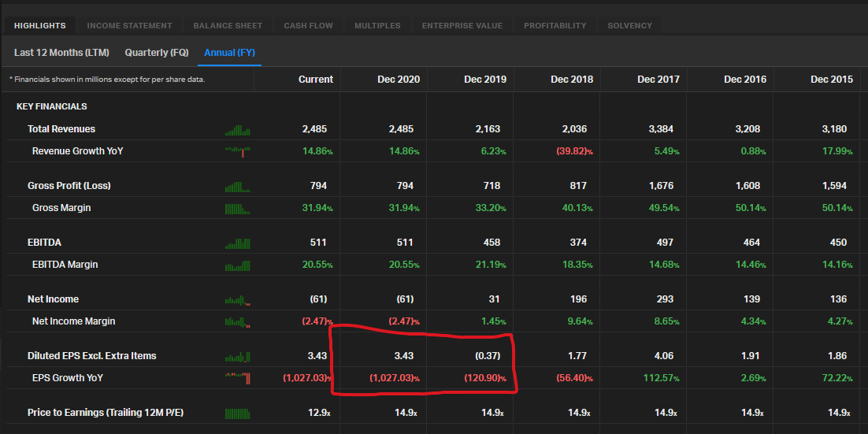Select the Multiples tab
Image resolution: width=868 pixels, height=434 pixels.
click(x=377, y=26)
